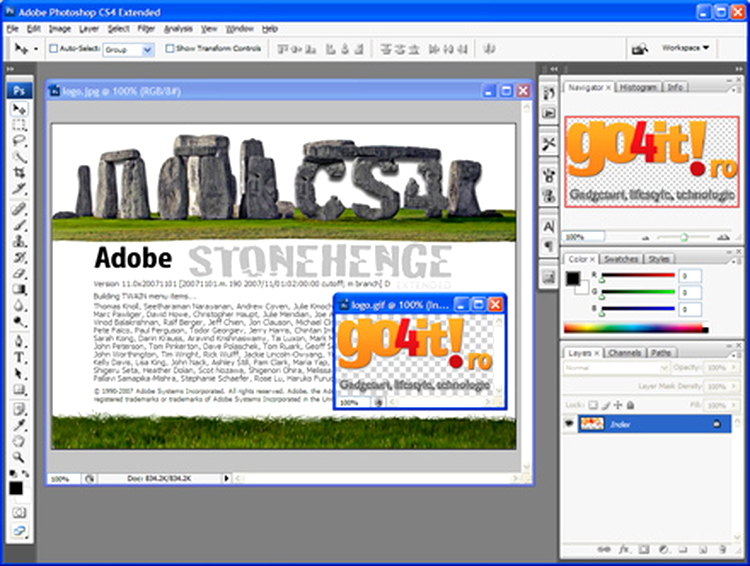Toggle lock transparent pixels
Screen dimensions: 750x566
(593, 405)
